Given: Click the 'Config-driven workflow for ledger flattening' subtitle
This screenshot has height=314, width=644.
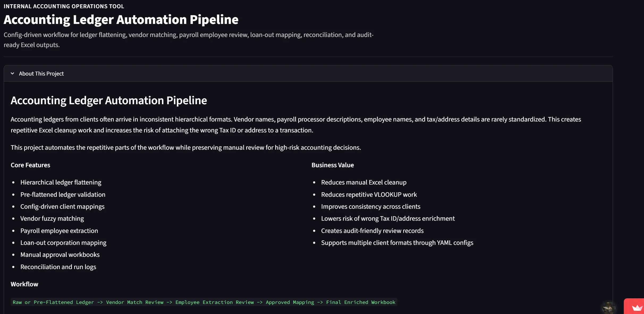Looking at the screenshot, I should click(189, 40).
